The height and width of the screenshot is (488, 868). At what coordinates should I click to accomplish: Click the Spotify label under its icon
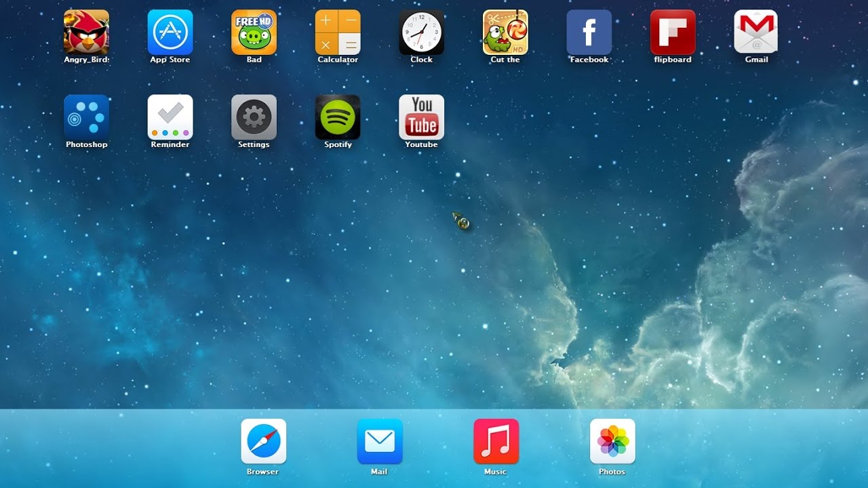[x=338, y=144]
